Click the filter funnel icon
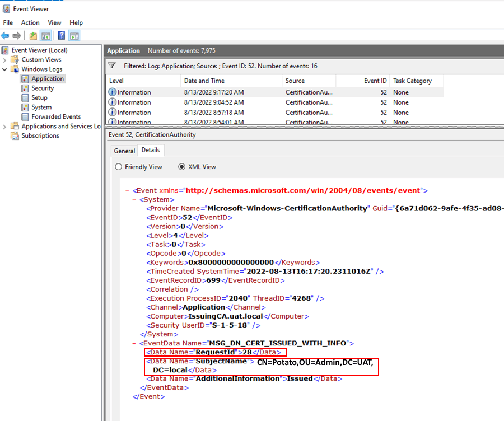Screen dimensions: 504x421 (x=112, y=66)
